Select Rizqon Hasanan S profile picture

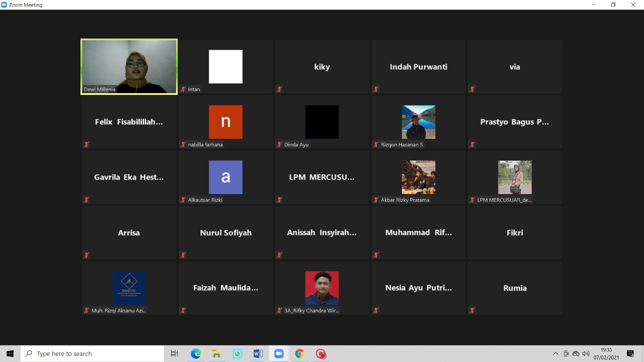(x=418, y=122)
